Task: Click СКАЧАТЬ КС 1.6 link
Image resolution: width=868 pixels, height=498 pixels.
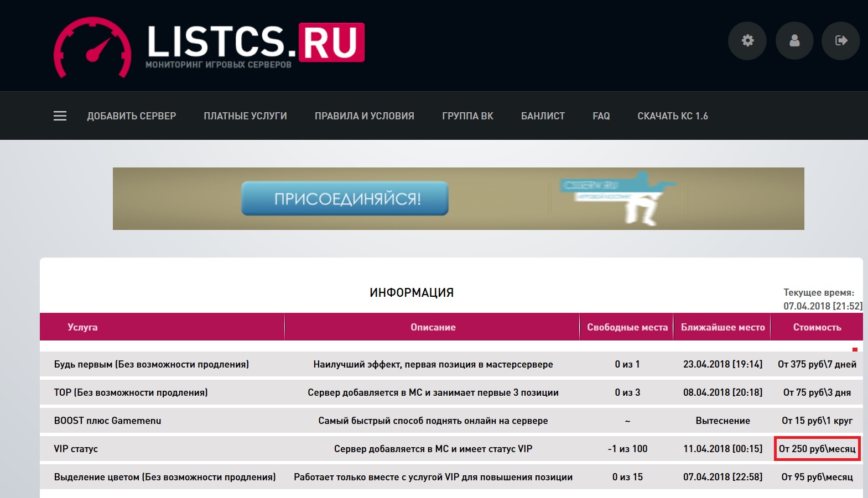Action: (x=673, y=116)
